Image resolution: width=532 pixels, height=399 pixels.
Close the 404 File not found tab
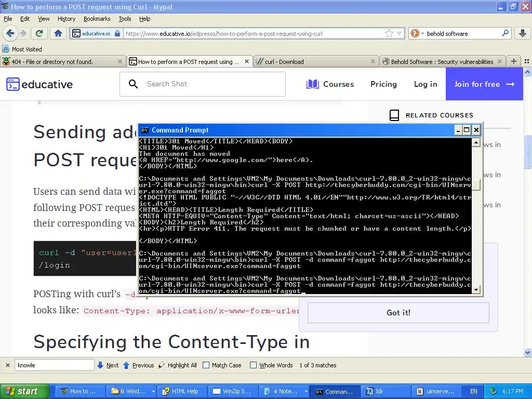(120, 61)
